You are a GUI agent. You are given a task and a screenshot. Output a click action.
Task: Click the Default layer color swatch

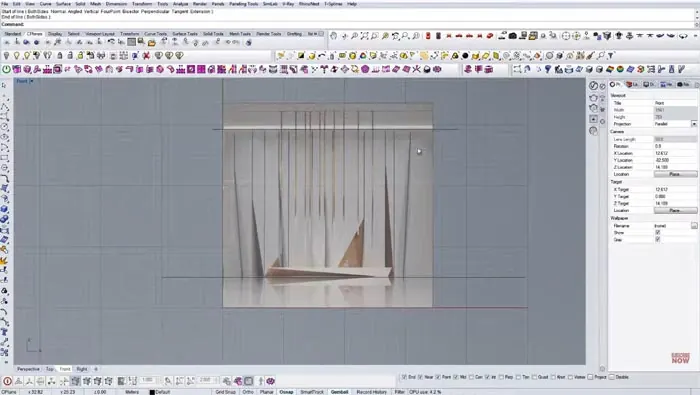coord(152,392)
